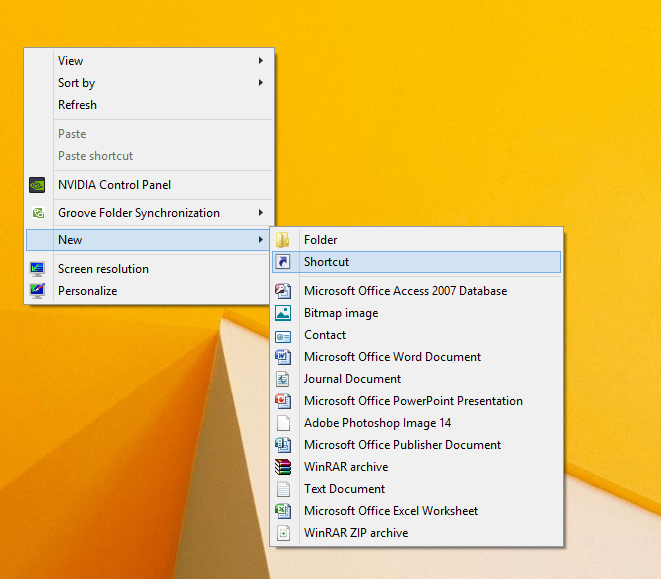Create Microsoft Office Word Document
Image resolution: width=661 pixels, height=579 pixels.
(x=416, y=357)
